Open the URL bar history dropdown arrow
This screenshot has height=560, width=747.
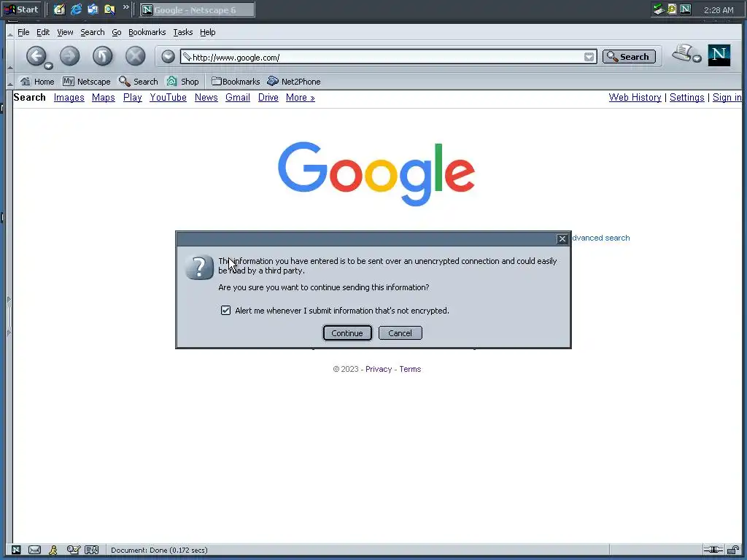pyautogui.click(x=589, y=57)
